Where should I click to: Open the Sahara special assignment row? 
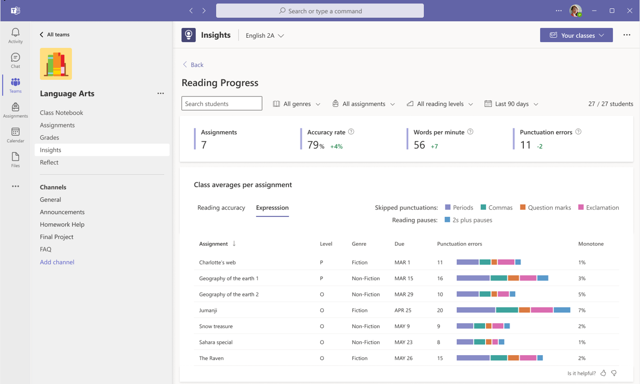406,342
